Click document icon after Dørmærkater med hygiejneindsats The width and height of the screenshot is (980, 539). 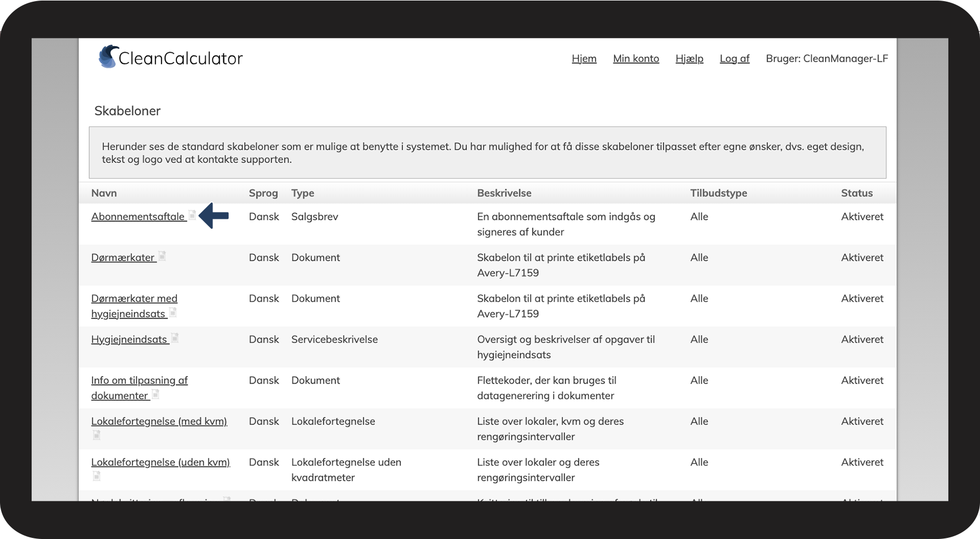[x=173, y=313]
